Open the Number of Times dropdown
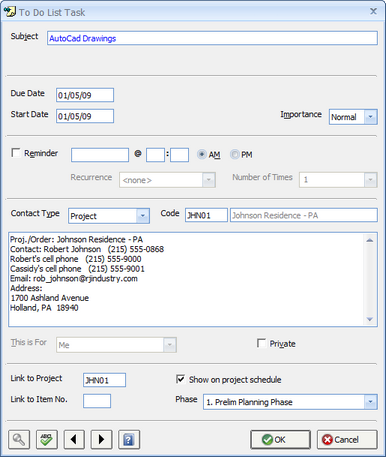Viewport: 386px width, 457px height. [x=370, y=180]
